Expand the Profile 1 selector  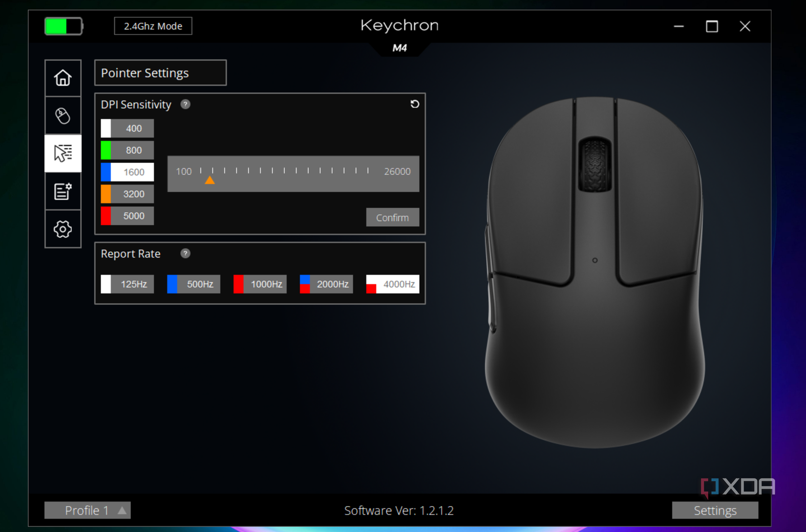[x=87, y=511]
